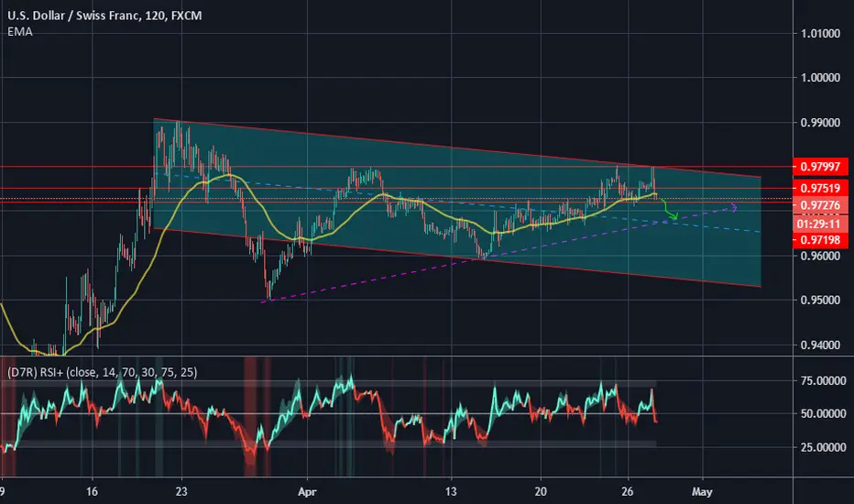Select the green forecast arrow drawing
Image resolution: width=854 pixels, height=504 pixels.
669,211
